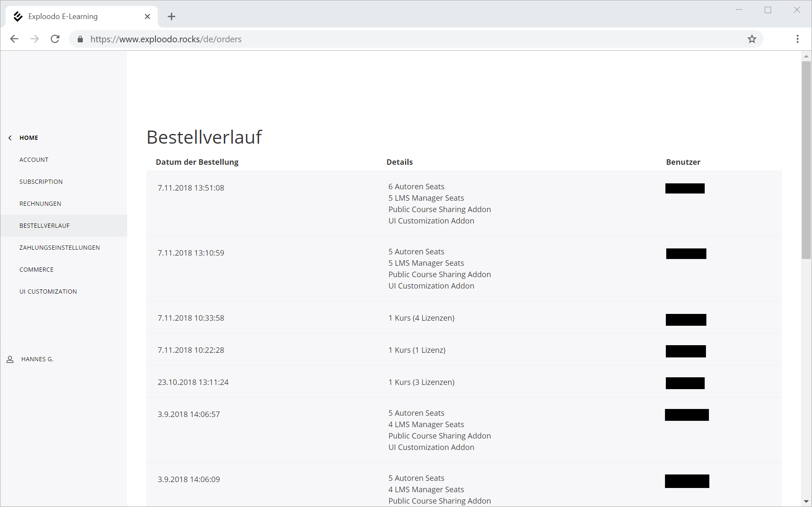The height and width of the screenshot is (507, 812).
Task: Open a new tab with plus icon
Action: (x=171, y=16)
